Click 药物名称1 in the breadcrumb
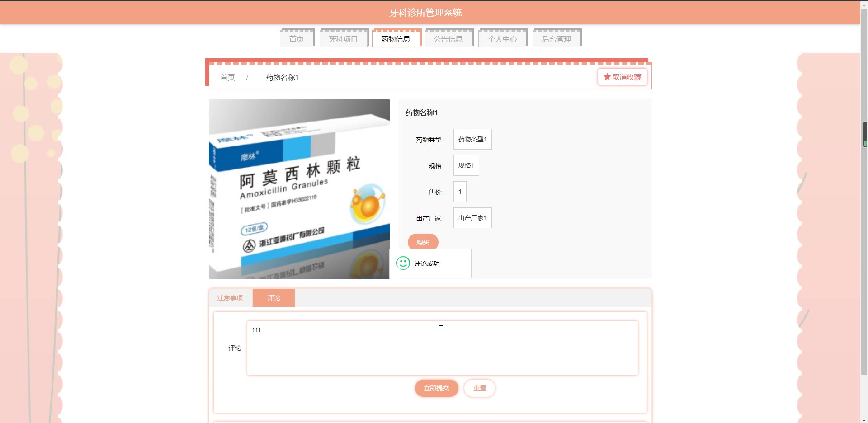This screenshot has width=868, height=423. pyautogui.click(x=282, y=77)
